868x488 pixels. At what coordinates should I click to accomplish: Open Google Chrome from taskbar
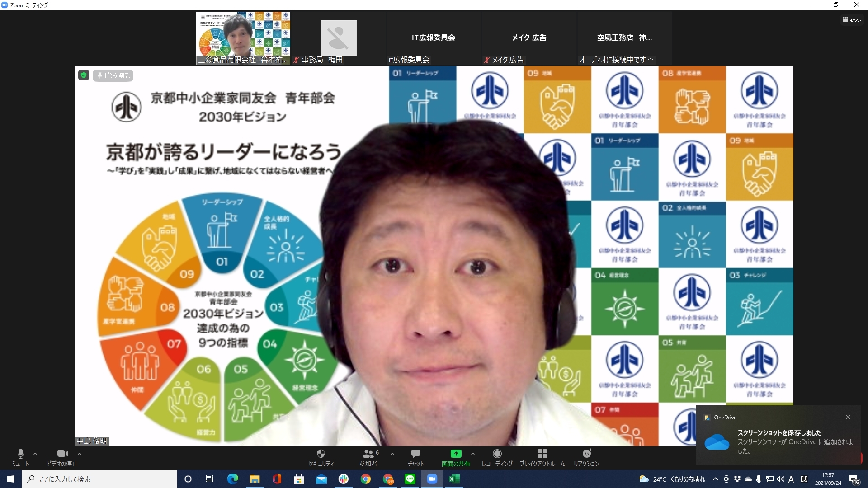(x=366, y=479)
